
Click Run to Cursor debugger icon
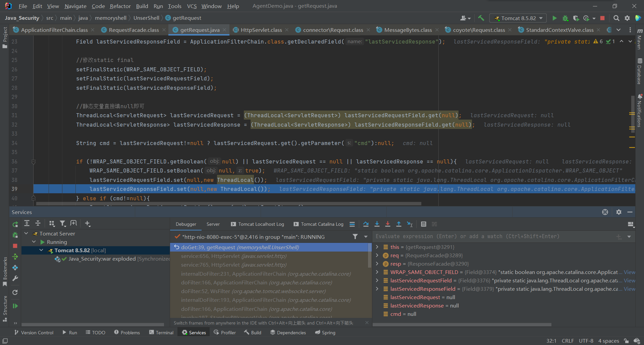coord(410,224)
